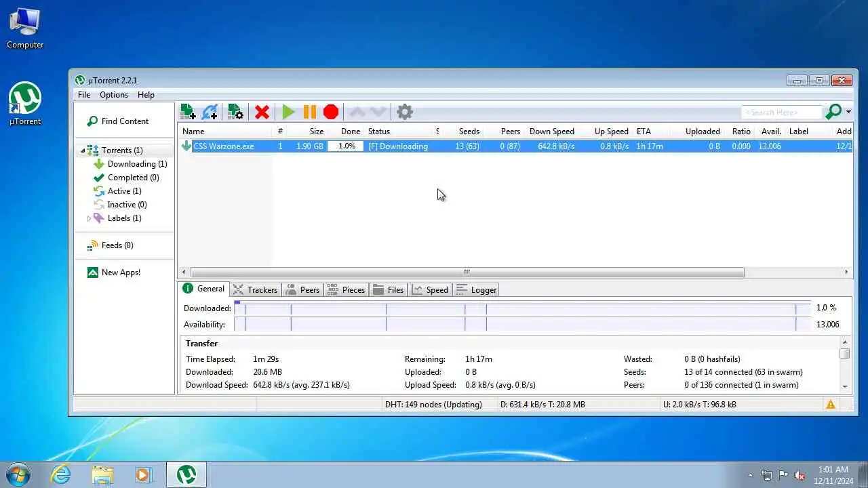Switch to the Trackers tab

[x=255, y=290]
